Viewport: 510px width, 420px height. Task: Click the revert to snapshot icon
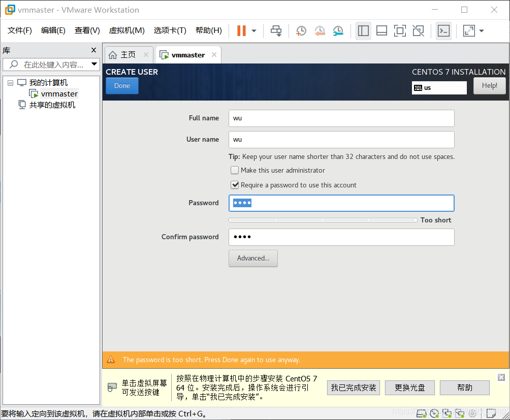[320, 31]
